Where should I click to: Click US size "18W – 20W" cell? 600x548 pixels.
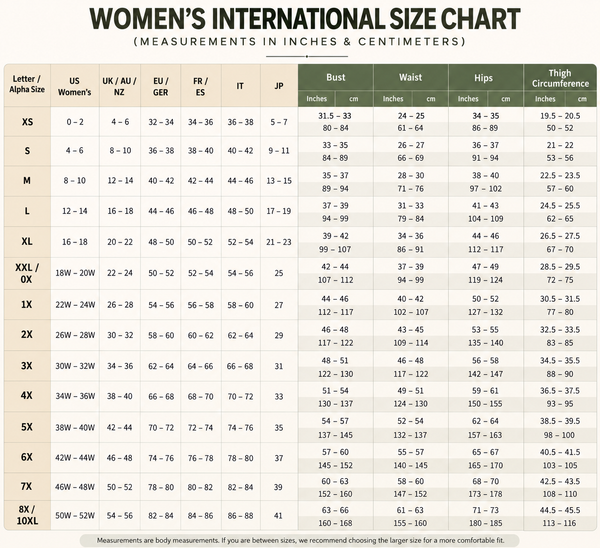coord(75,273)
